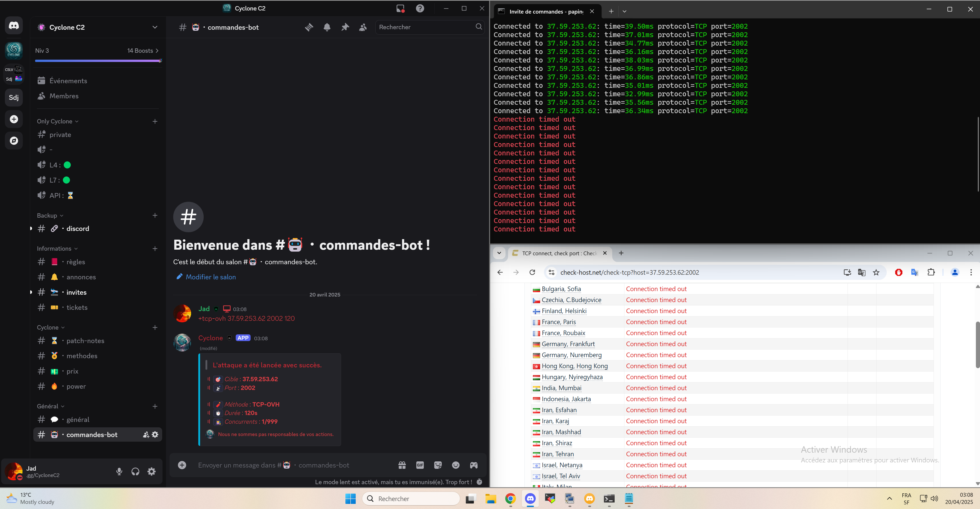Open the France, Paris node link
Screen dimensions: 980x509
tap(559, 322)
